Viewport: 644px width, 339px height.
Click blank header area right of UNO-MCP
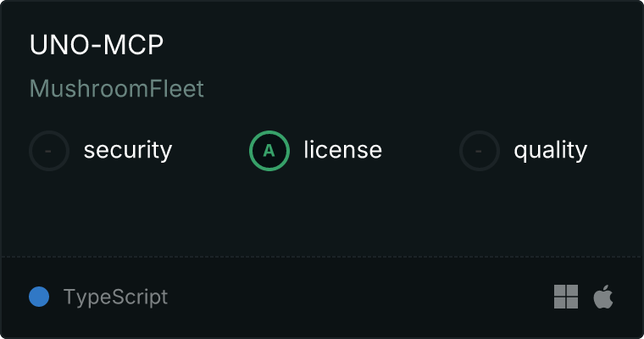pyautogui.click(x=381, y=46)
